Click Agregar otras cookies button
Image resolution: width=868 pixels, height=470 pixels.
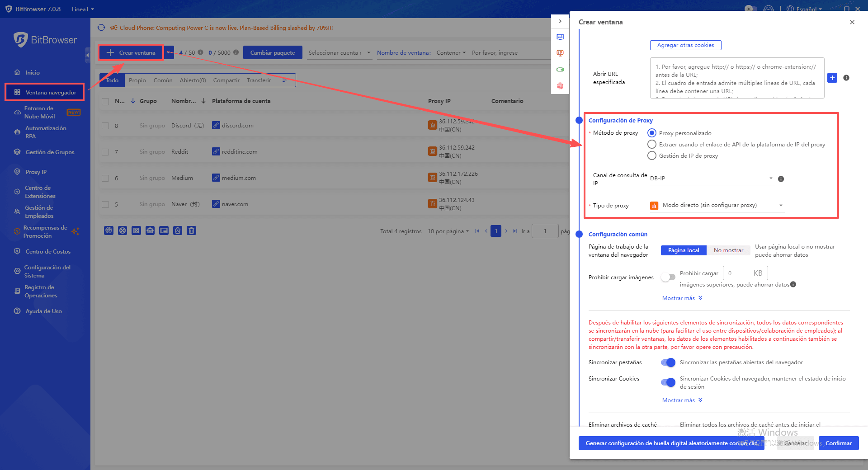(685, 45)
